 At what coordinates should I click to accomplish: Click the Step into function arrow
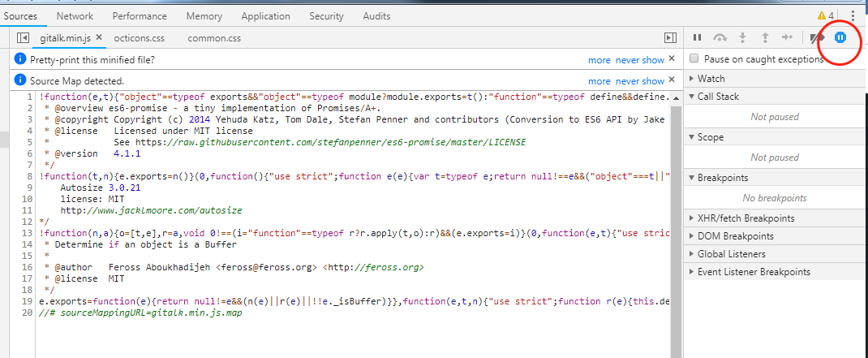(742, 37)
